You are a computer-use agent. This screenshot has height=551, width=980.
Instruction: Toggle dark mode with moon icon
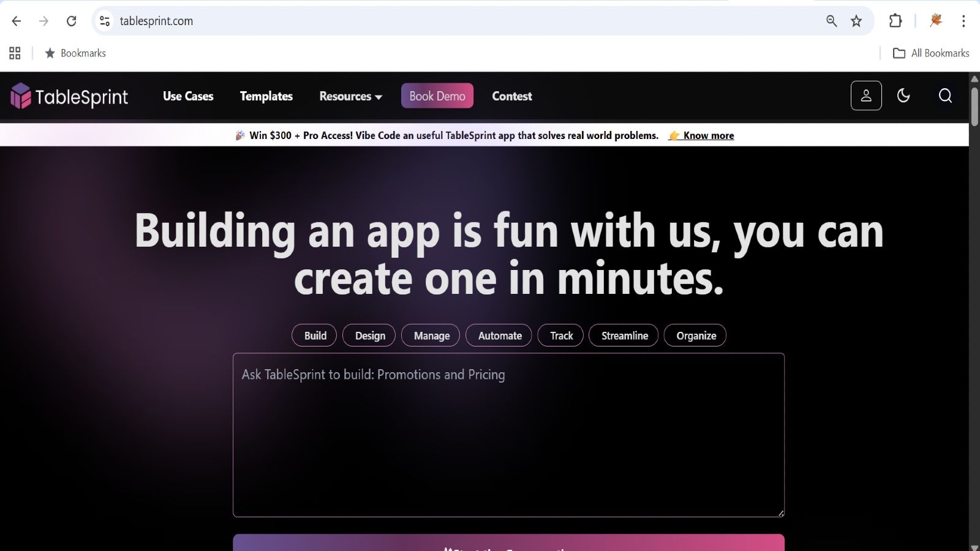pos(903,96)
